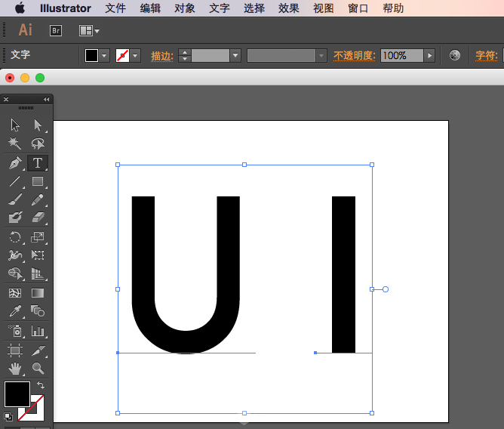Image resolution: width=504 pixels, height=429 pixels.
Task: Open the 编辑 menu
Action: 150,8
